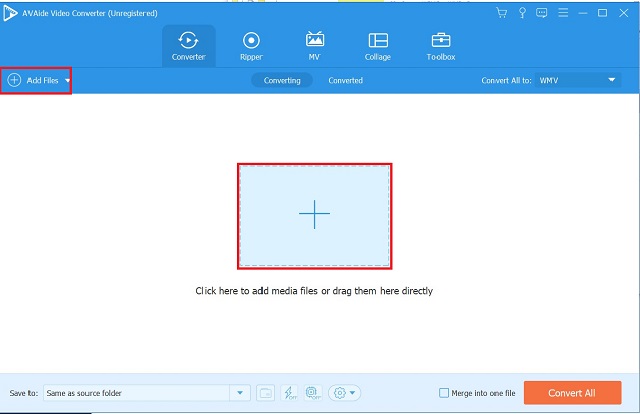Enable Merge into one file checkbox
Image resolution: width=640 pixels, height=414 pixels.
(x=444, y=393)
